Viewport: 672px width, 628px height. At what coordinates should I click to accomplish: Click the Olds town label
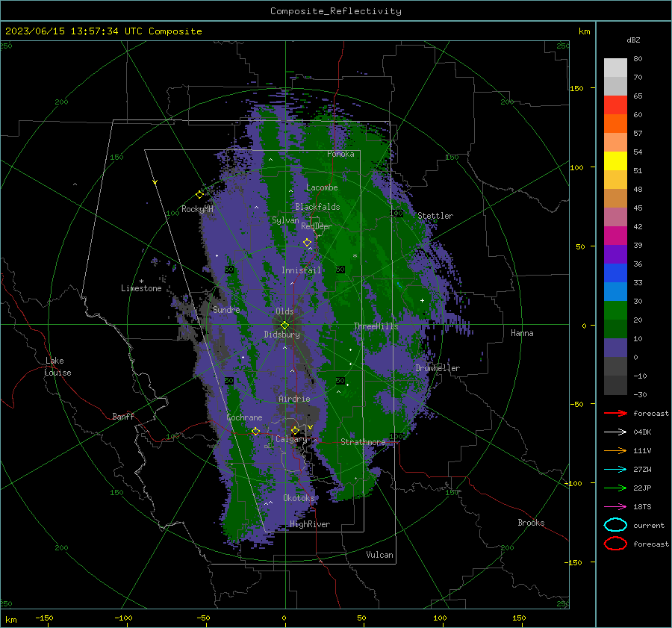pos(284,311)
